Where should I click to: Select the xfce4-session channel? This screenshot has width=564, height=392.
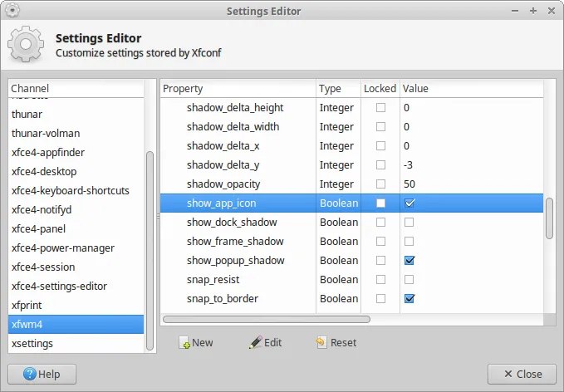pos(76,267)
